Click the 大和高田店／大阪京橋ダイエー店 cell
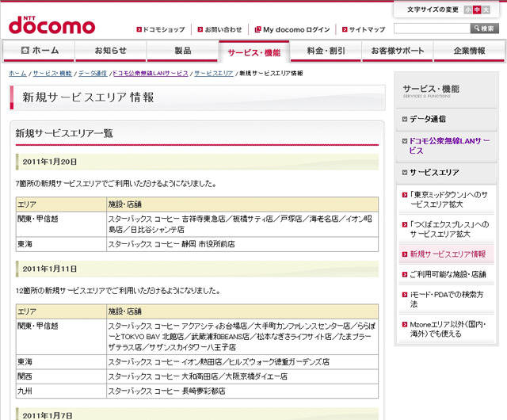Screen dimensions: 507x420 242,376
